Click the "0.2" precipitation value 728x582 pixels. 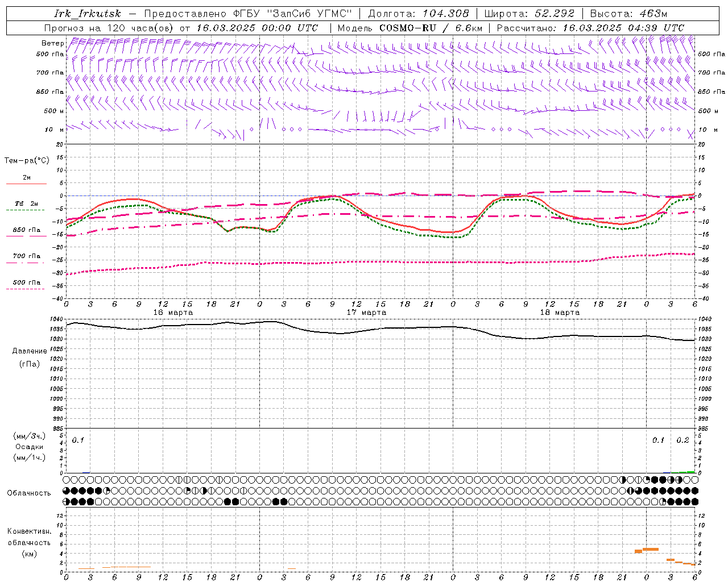pos(682,440)
